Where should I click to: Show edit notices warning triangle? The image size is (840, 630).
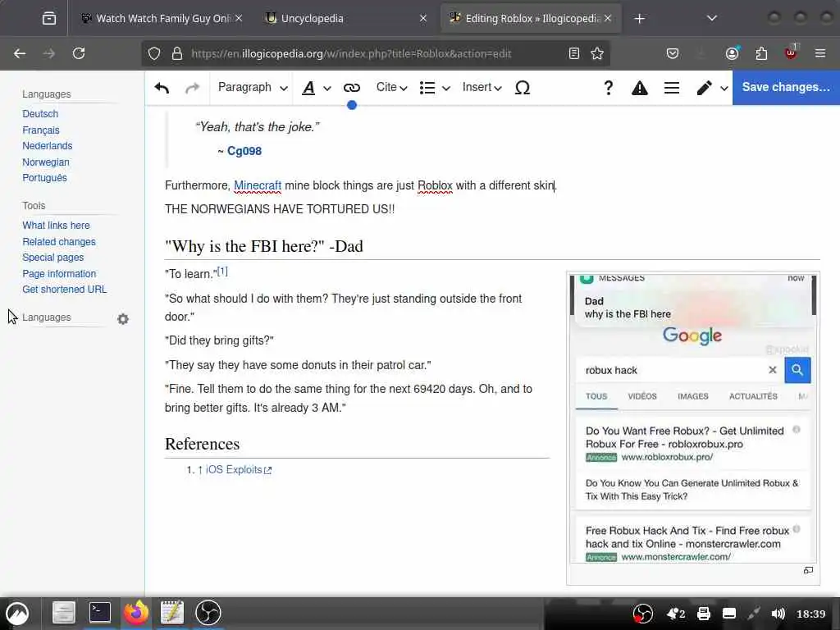pyautogui.click(x=639, y=88)
